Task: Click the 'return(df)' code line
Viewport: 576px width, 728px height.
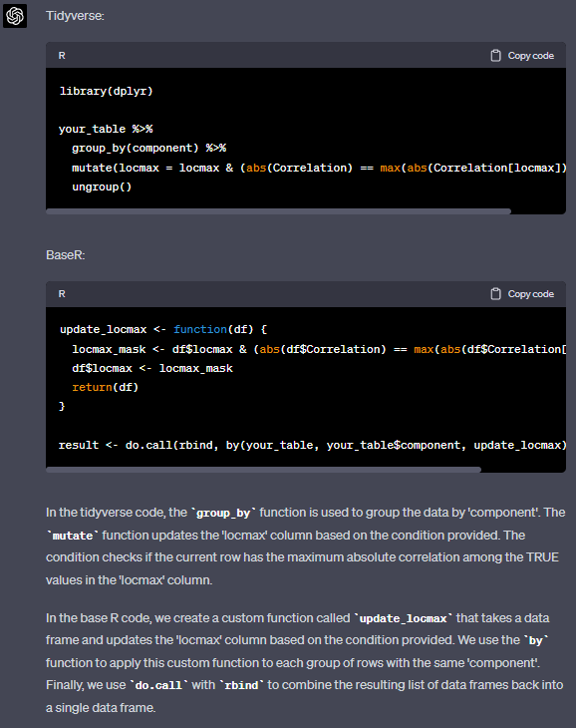Action: [x=106, y=387]
